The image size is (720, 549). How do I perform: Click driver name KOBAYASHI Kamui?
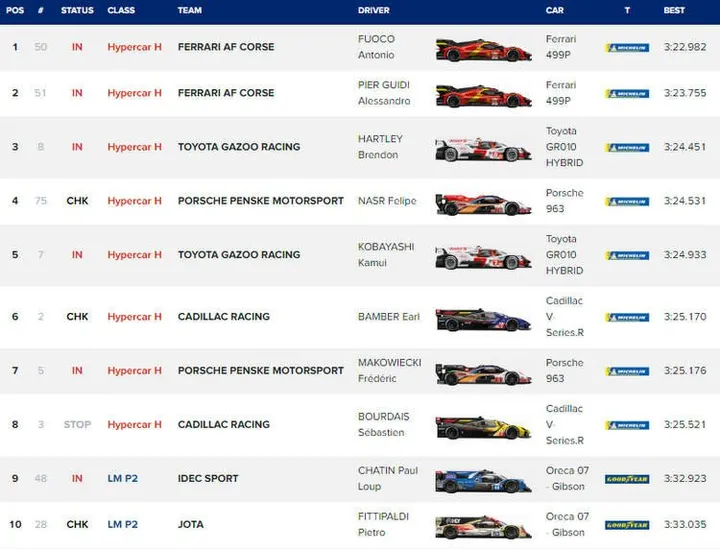pyautogui.click(x=386, y=255)
